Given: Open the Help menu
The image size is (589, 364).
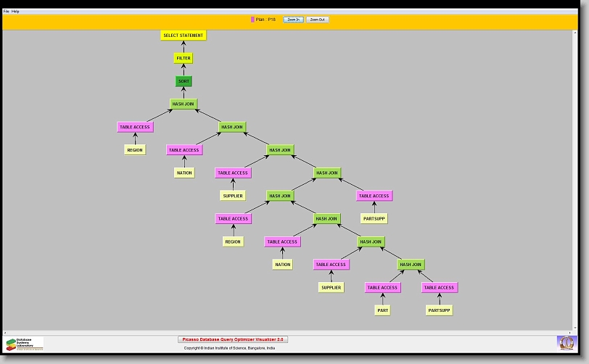Looking at the screenshot, I should pyautogui.click(x=16, y=12).
